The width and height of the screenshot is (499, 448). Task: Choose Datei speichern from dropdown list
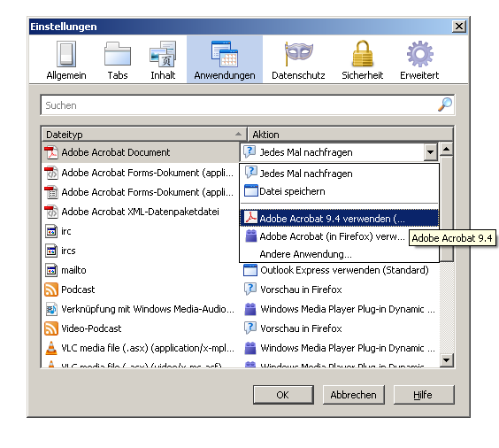click(339, 191)
